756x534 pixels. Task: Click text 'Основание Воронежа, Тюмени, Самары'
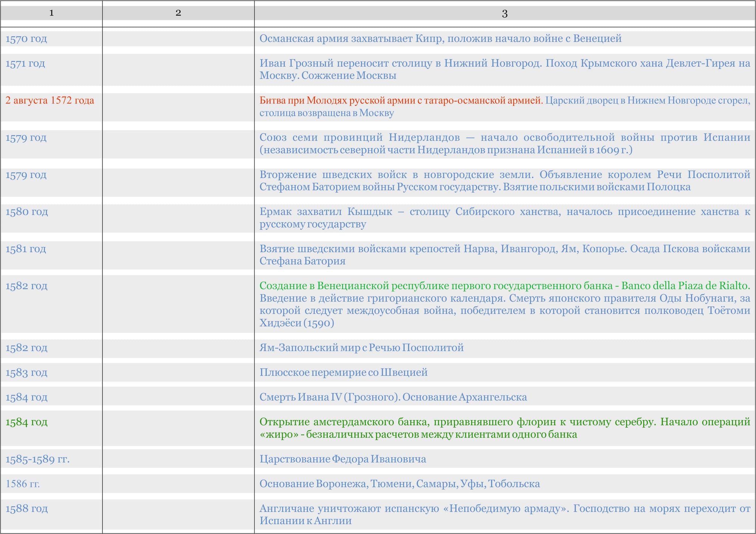[x=358, y=484]
